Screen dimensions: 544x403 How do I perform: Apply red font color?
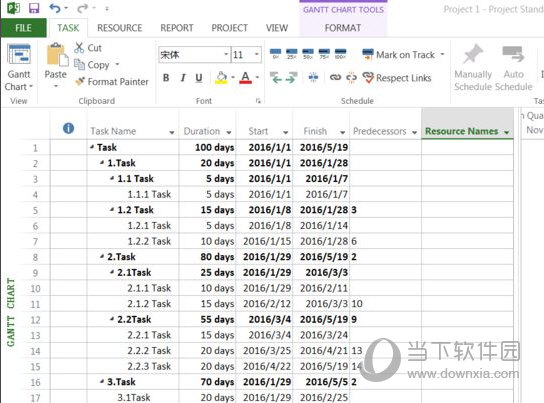246,78
